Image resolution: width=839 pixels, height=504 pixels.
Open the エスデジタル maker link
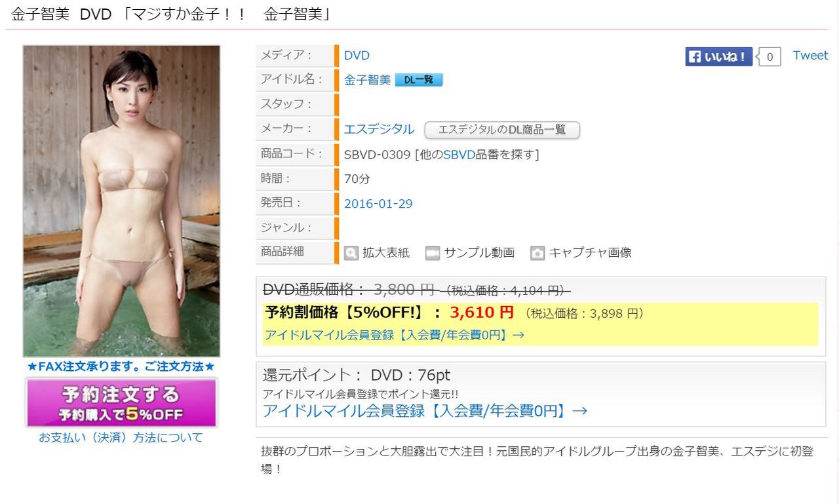coord(380,129)
